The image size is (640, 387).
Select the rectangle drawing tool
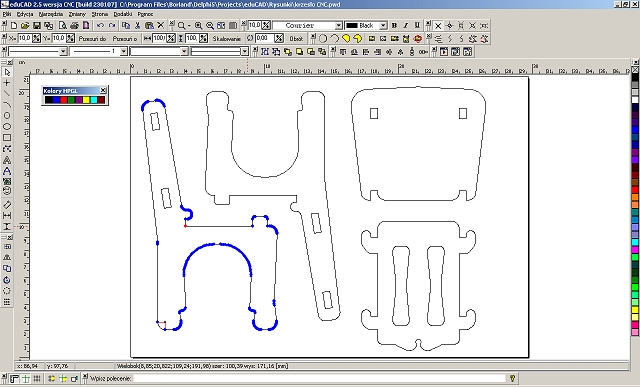pyautogui.click(x=7, y=138)
